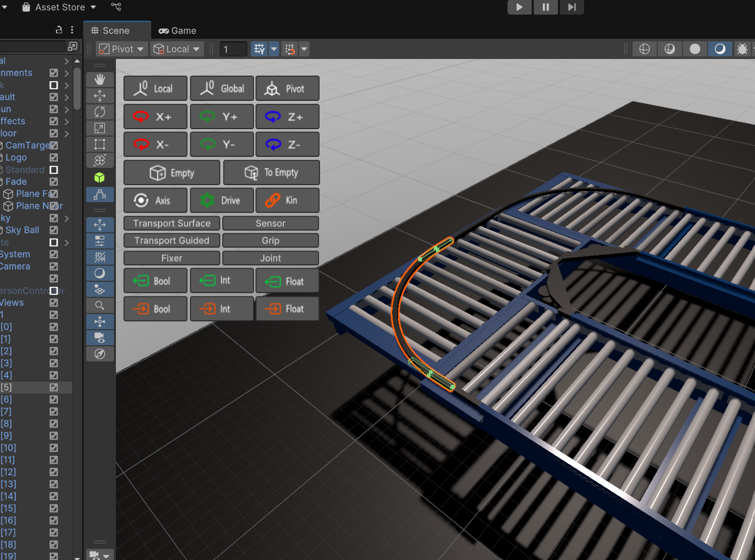The width and height of the screenshot is (755, 560).
Task: Toggle checkbox for the Fade row
Action: (x=54, y=182)
